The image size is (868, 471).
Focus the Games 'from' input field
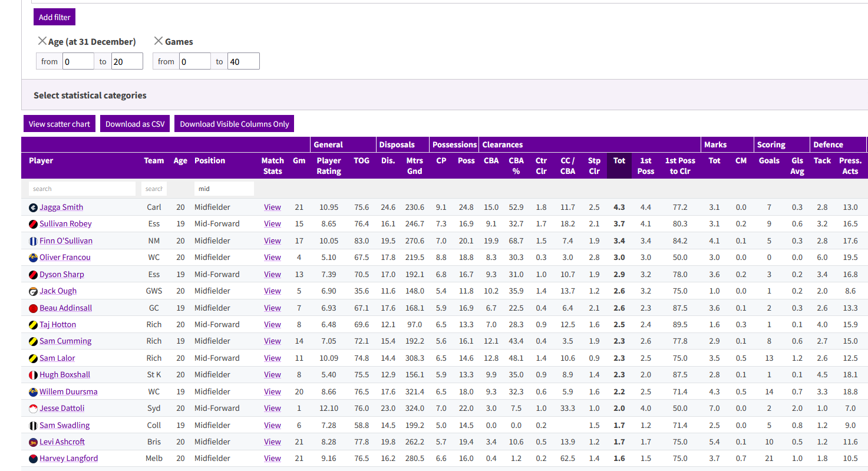195,61
